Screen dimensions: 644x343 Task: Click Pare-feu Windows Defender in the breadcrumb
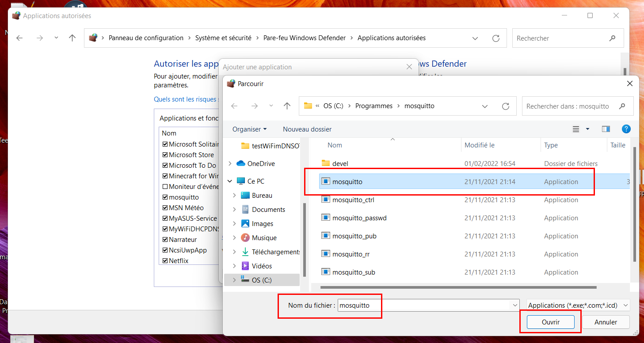point(305,38)
